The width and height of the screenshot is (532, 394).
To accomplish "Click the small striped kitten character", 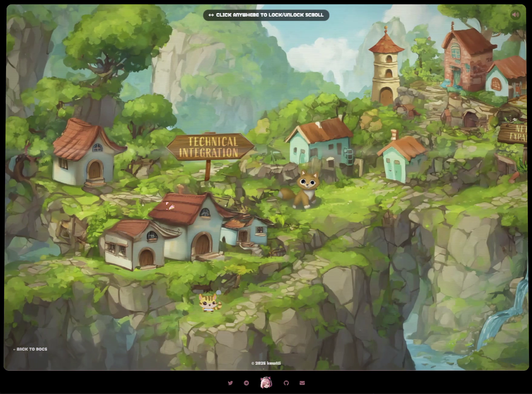I will click(209, 303).
